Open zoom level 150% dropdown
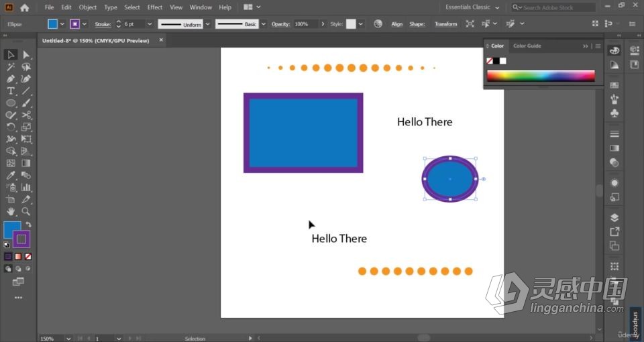Screen dimensions: 644x342 (68, 339)
